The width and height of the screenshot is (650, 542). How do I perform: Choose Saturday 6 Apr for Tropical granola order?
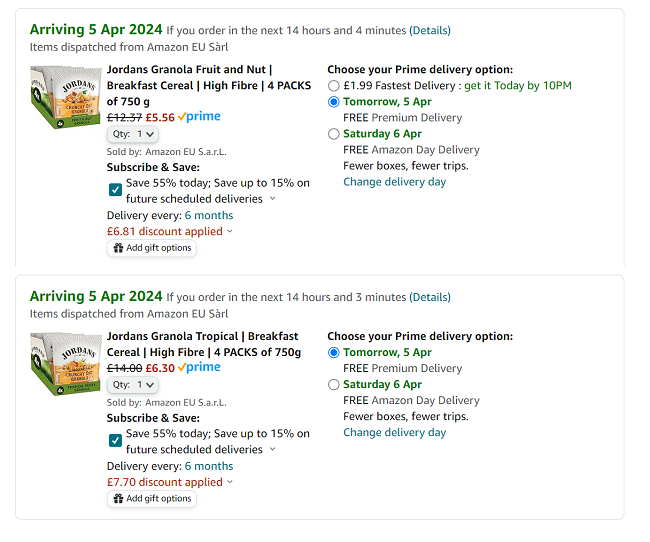pos(334,385)
